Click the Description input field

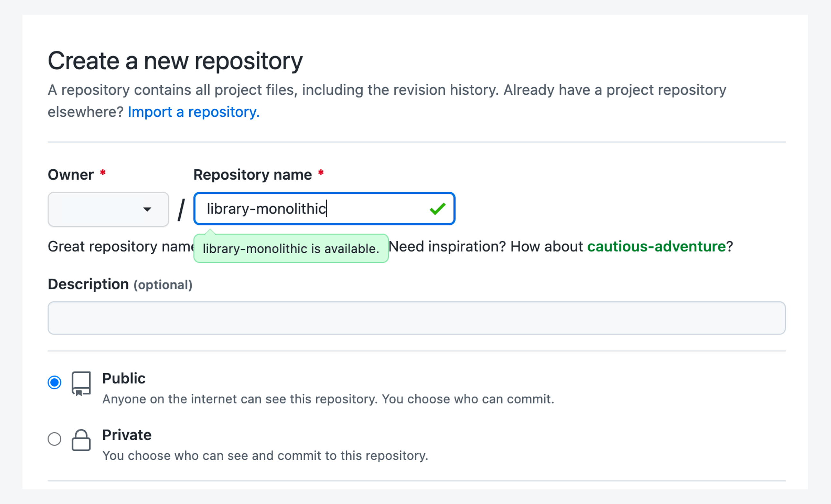tap(416, 318)
